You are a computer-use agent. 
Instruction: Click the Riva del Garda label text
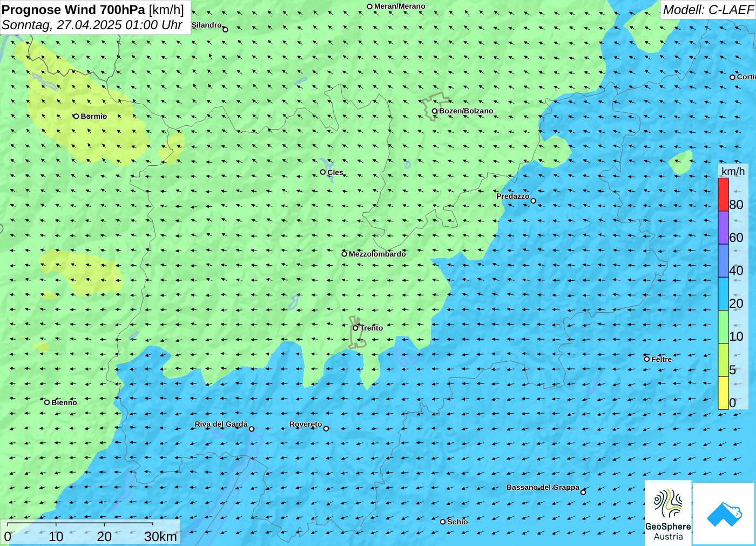pyautogui.click(x=221, y=424)
